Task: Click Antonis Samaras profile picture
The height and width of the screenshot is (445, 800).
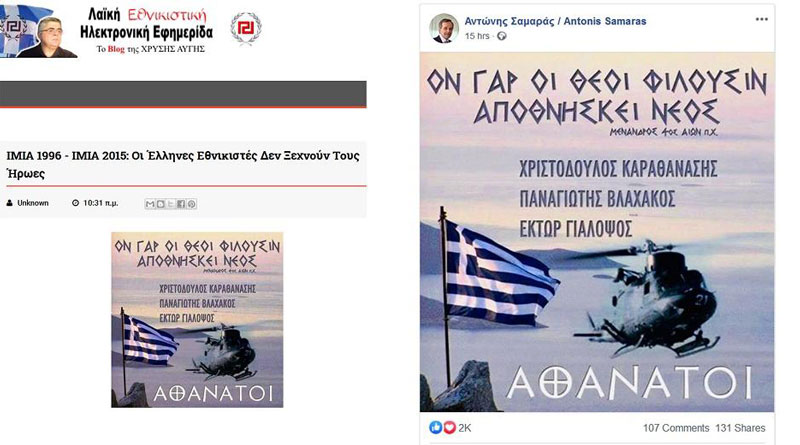Action: click(x=443, y=28)
